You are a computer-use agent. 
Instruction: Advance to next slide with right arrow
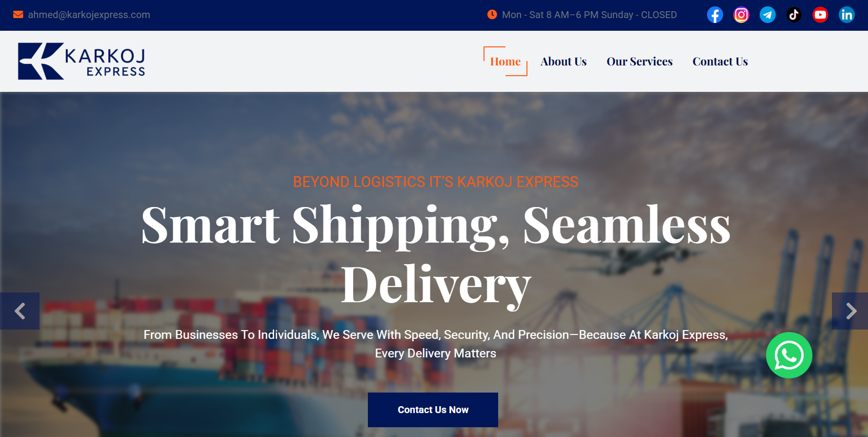point(850,311)
